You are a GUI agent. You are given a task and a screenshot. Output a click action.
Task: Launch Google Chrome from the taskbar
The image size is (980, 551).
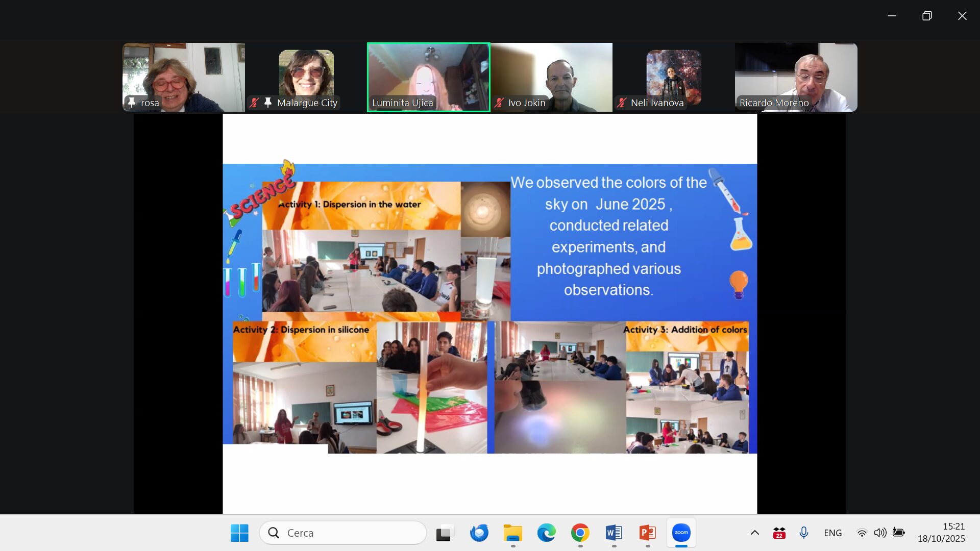(x=580, y=533)
